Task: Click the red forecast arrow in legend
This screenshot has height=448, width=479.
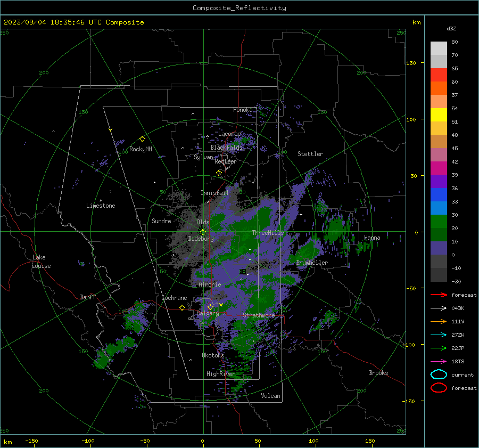Action: click(x=439, y=295)
